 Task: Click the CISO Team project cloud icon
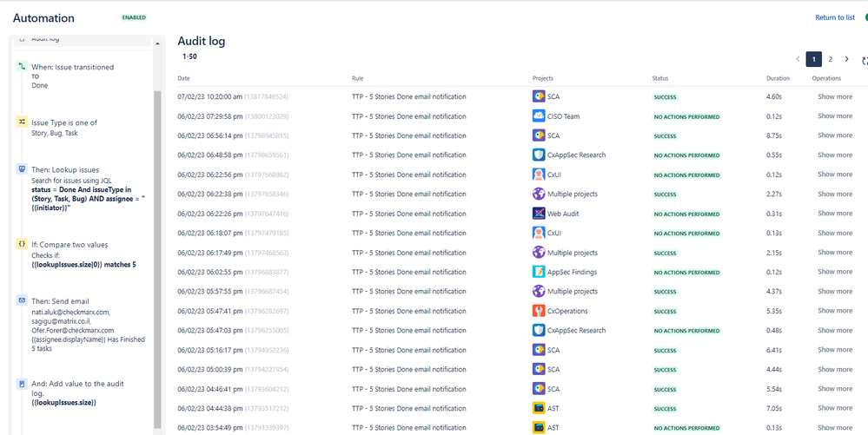click(539, 116)
